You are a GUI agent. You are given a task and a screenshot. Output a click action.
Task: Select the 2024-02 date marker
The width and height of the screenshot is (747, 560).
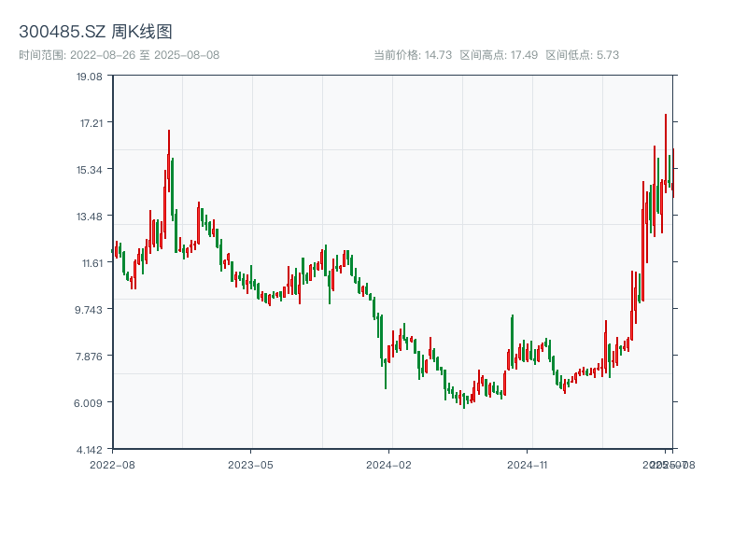pos(389,464)
